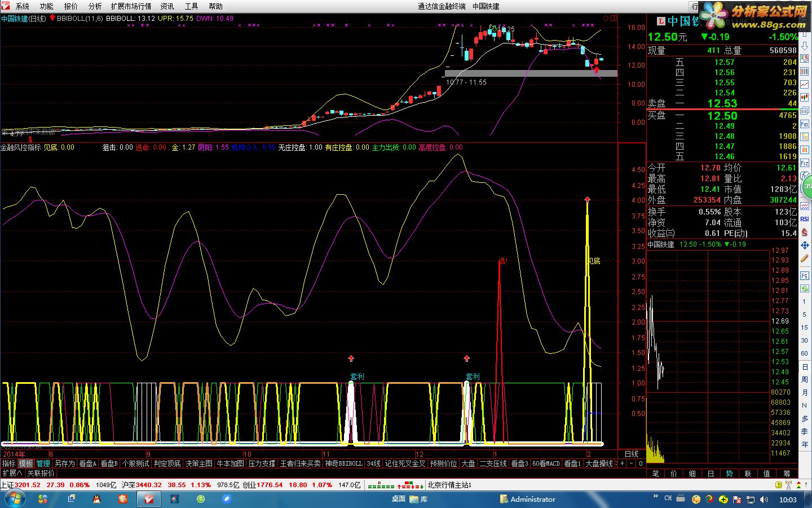
Task: Click the blue four-arrow move sidebar icon
Action: [x=805, y=245]
